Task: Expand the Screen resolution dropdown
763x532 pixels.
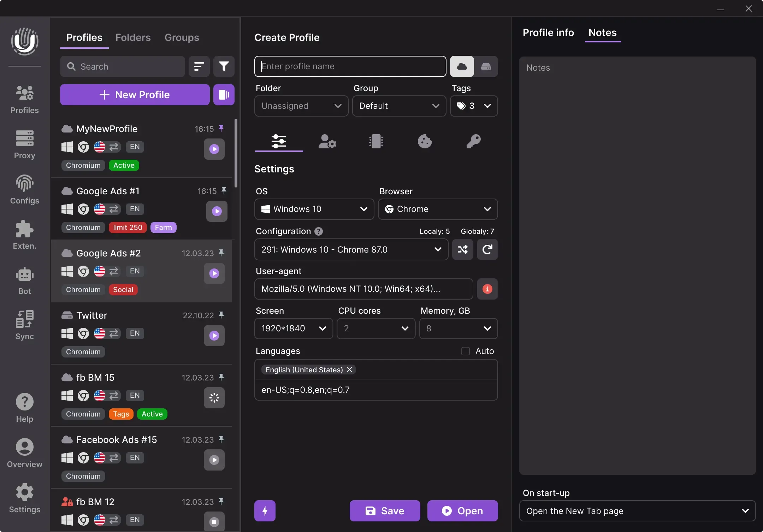Action: (293, 329)
